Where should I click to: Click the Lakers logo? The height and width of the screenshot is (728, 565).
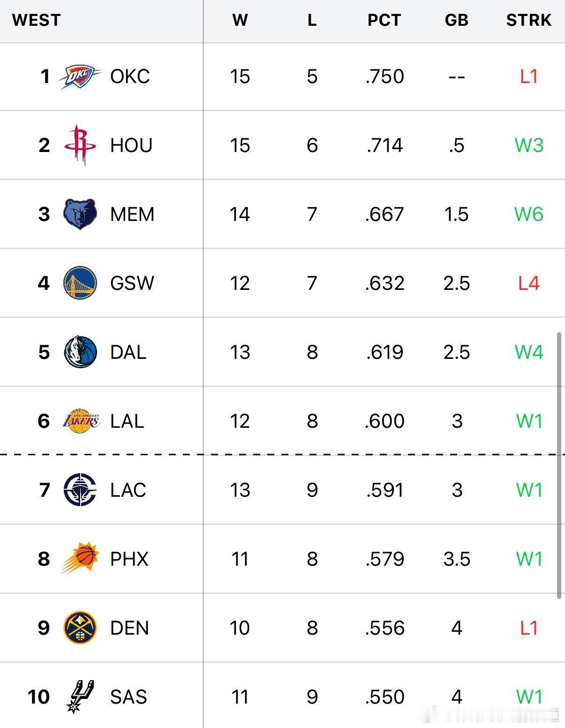click(81, 421)
